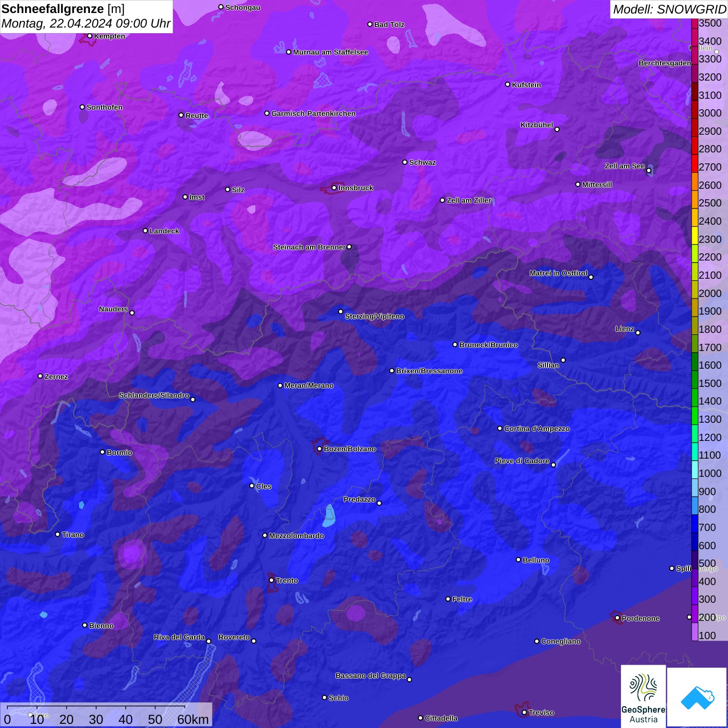
Task: Click the yellow 2300 m legend swatch
Action: coord(695,235)
